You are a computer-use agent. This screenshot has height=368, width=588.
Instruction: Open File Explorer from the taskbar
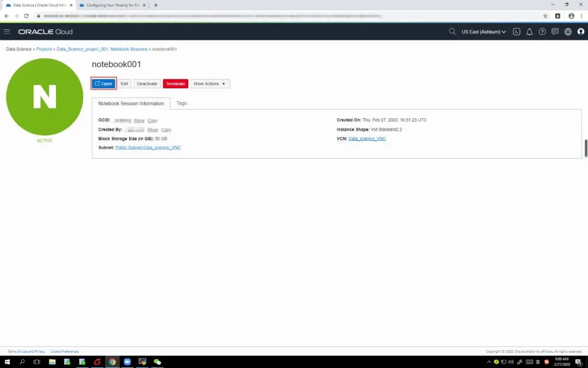coord(52,362)
